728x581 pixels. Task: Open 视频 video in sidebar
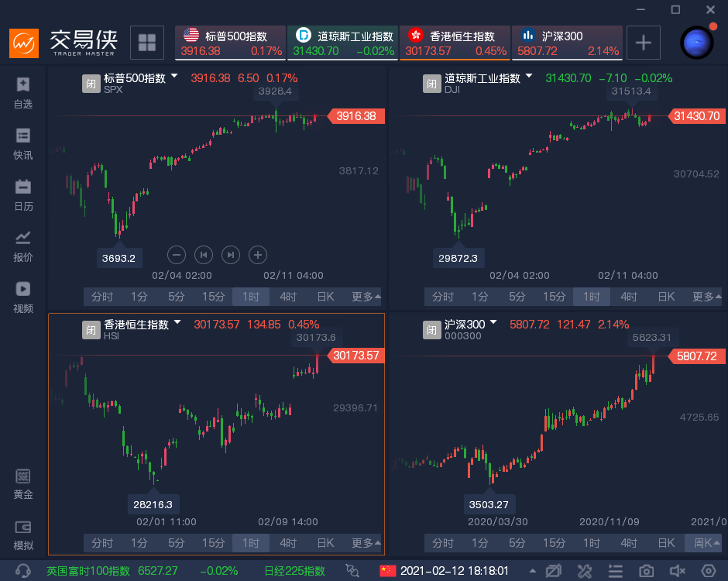[22, 297]
